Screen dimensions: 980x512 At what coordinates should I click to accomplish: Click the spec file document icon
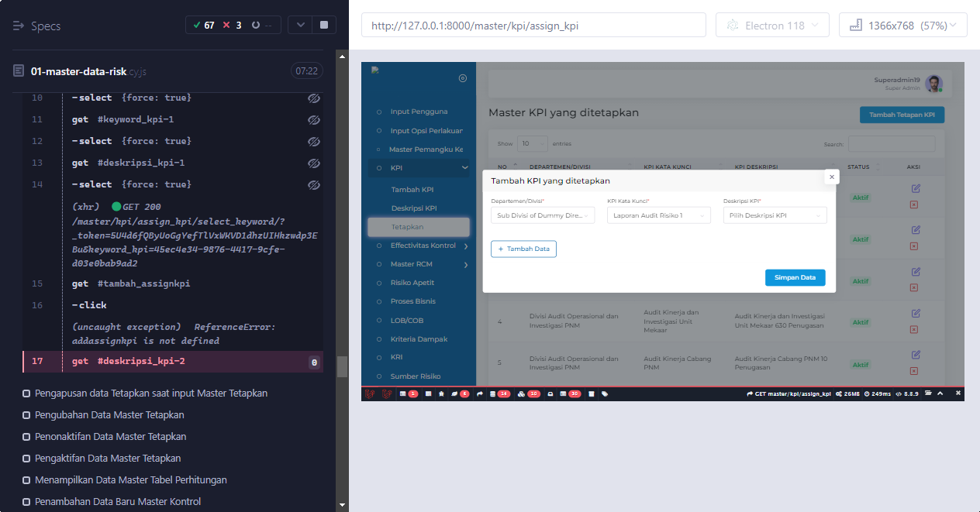pos(19,71)
